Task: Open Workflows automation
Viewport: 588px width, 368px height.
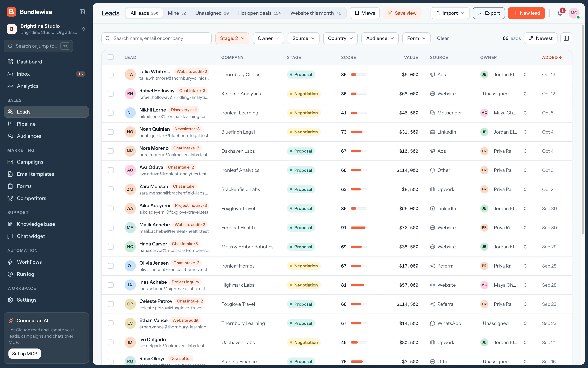Action: tap(46, 262)
